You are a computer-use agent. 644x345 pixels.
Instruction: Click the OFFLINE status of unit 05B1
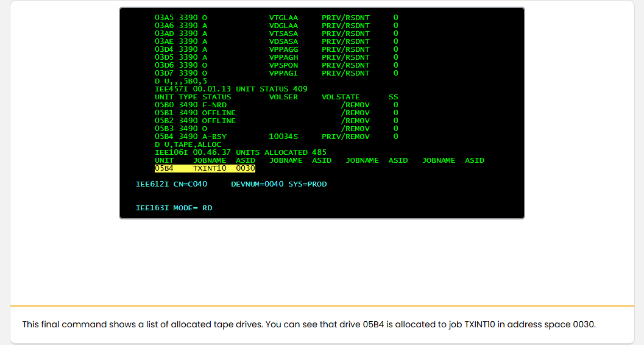(x=219, y=113)
